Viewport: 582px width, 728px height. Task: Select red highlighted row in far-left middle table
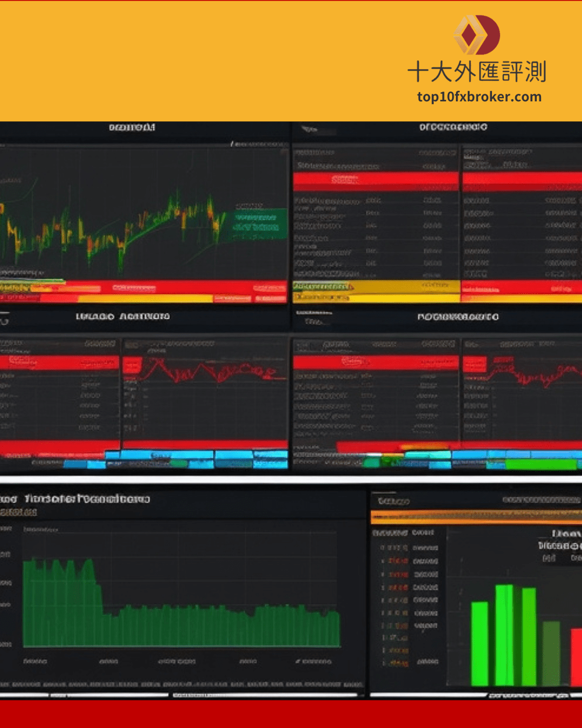58,362
